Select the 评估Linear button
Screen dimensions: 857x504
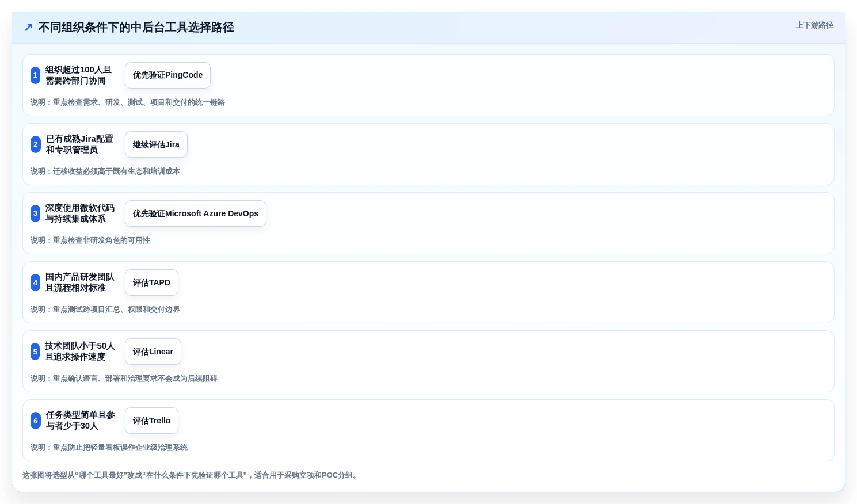(x=153, y=352)
